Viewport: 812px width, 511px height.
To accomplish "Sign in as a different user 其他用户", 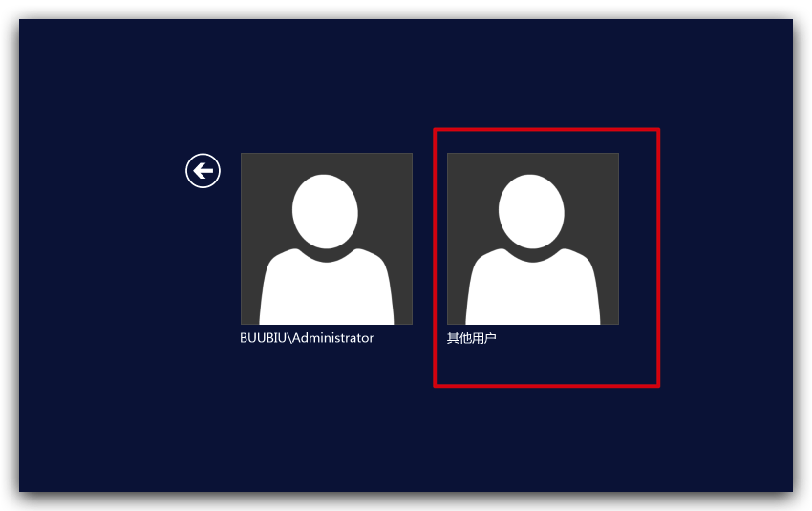I will (533, 248).
